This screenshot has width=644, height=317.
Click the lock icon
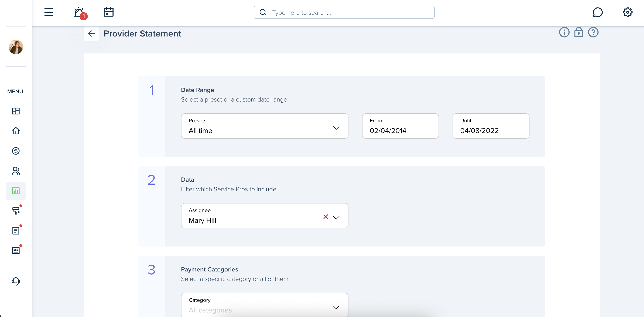click(x=579, y=32)
